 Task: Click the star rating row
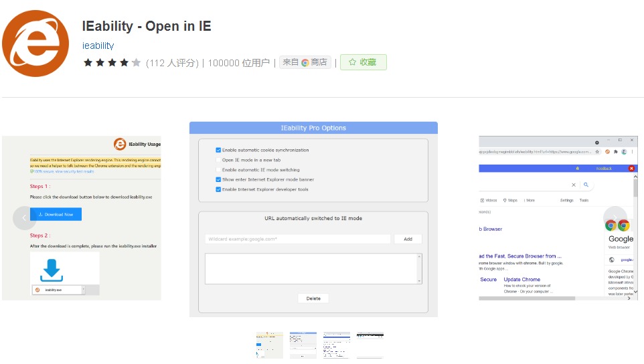point(112,63)
